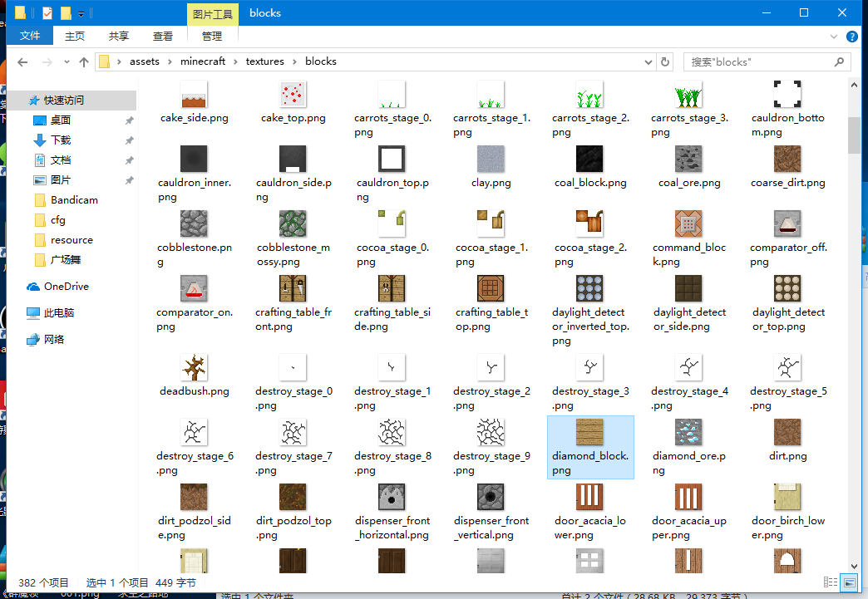This screenshot has width=868, height=599.
Task: Expand the ribbon with the chevron
Action: (x=834, y=37)
